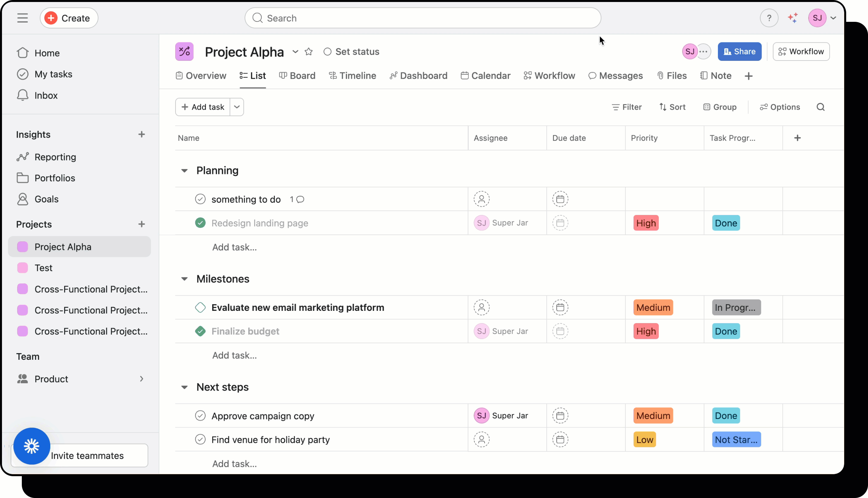The height and width of the screenshot is (498, 868).
Task: Open the Sort menu for the task list
Action: click(672, 107)
